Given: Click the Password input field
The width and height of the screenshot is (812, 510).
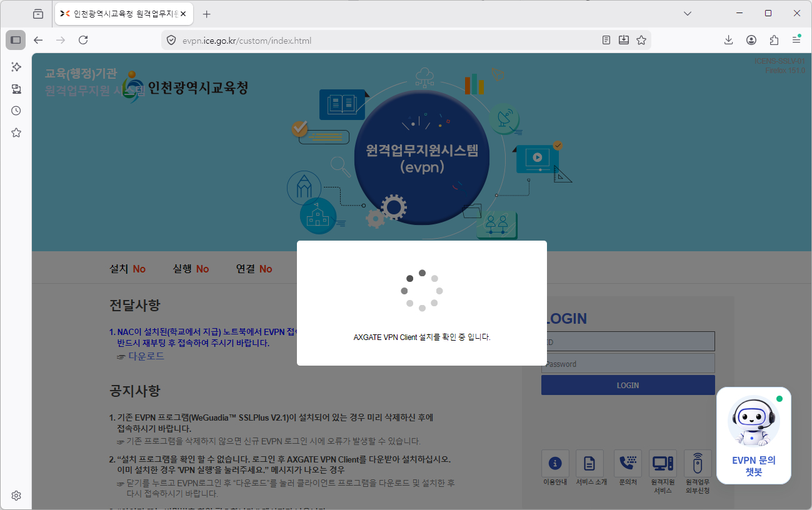Looking at the screenshot, I should click(628, 364).
